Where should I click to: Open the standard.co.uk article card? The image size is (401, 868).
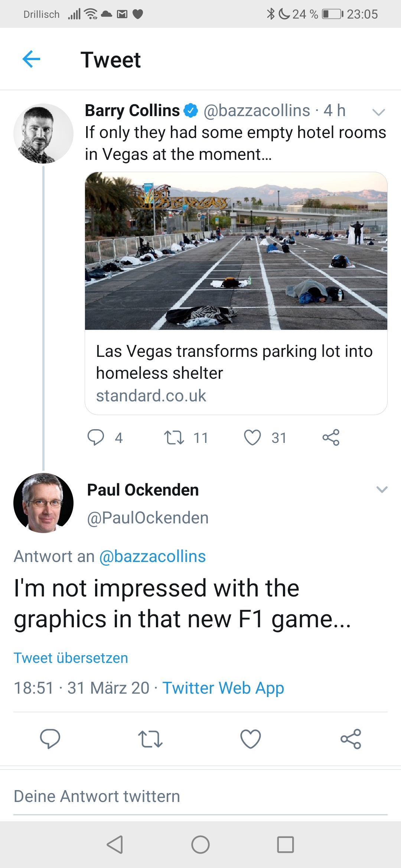pyautogui.click(x=236, y=372)
